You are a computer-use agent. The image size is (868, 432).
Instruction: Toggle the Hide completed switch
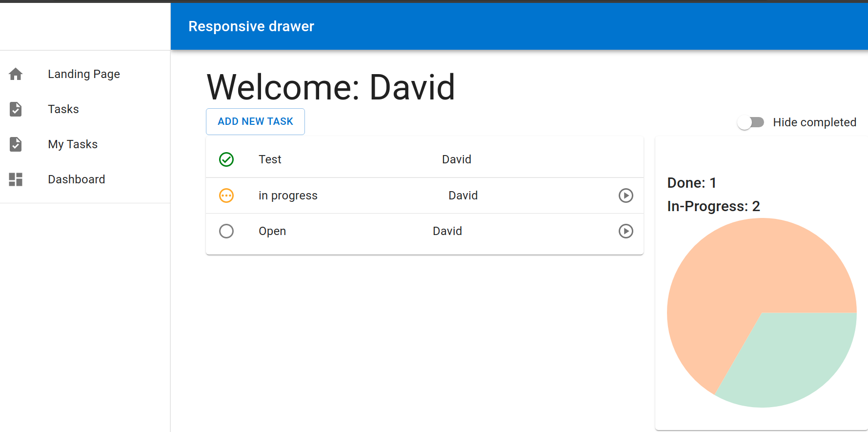pos(750,122)
